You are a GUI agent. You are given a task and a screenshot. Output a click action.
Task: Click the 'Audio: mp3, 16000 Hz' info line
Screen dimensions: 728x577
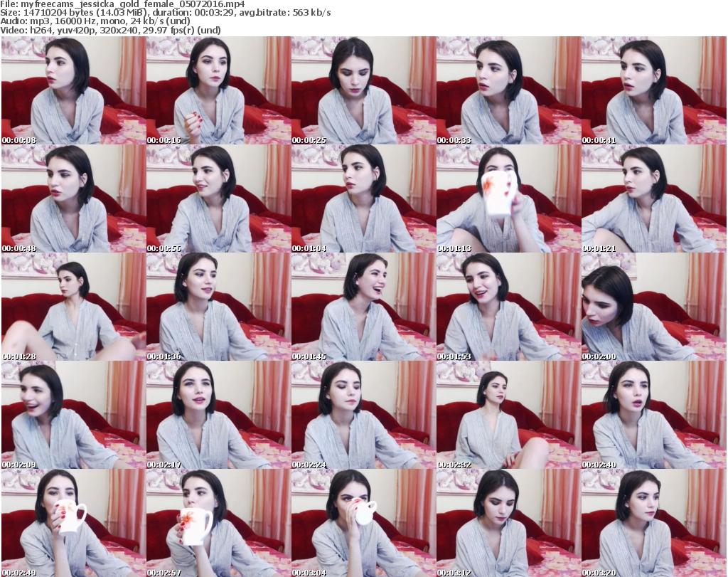[x=95, y=21]
